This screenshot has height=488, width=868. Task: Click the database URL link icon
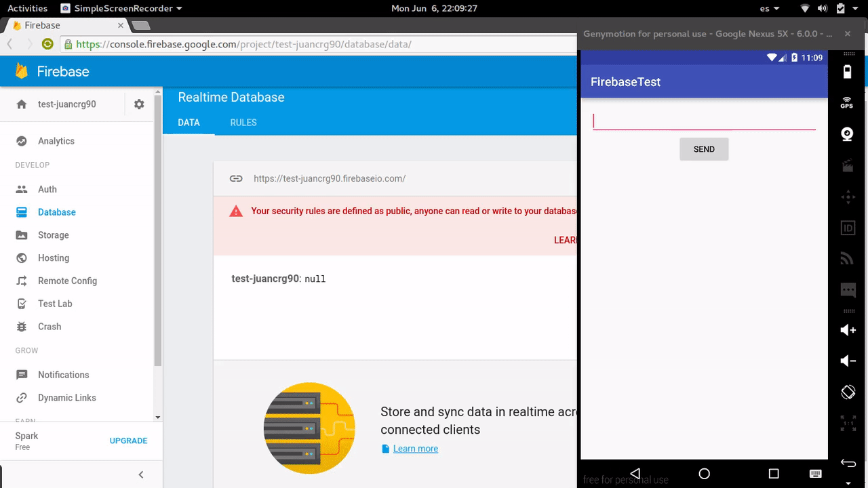(236, 179)
